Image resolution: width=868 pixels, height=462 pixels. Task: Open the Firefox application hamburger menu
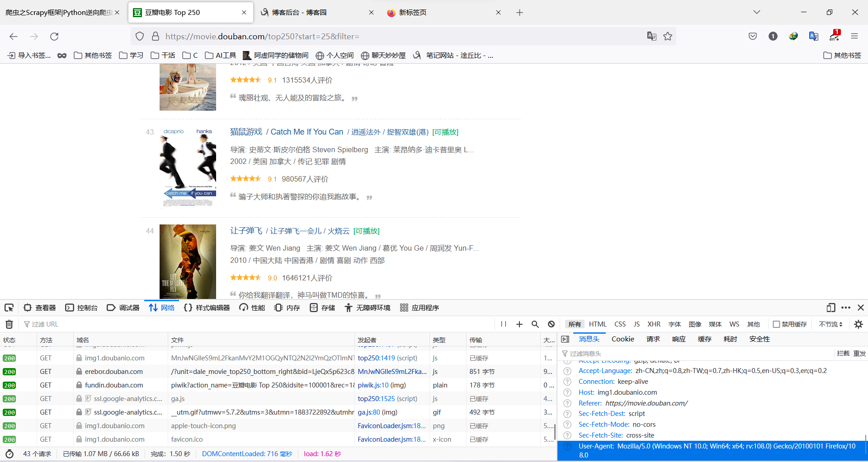(x=854, y=36)
